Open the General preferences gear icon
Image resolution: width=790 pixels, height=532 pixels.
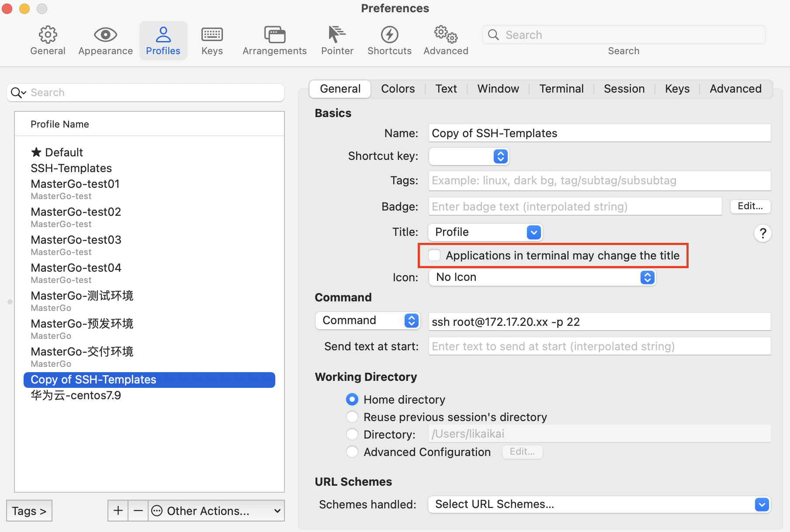click(x=48, y=35)
